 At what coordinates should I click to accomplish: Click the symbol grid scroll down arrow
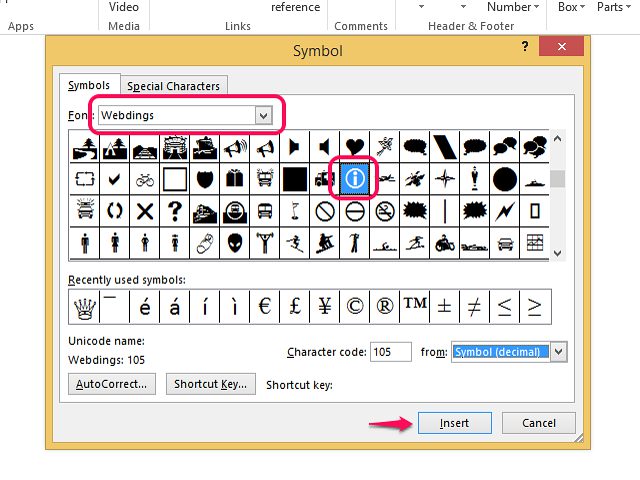click(558, 253)
